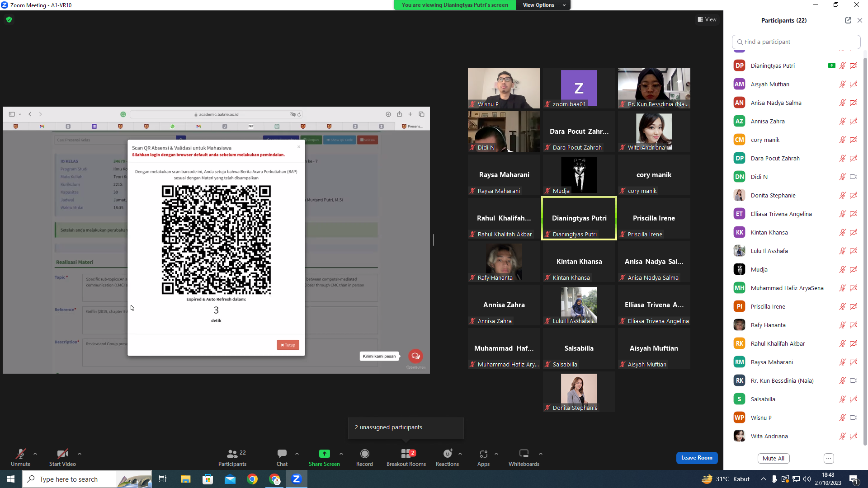This screenshot has height=488, width=868.
Task: Open Microsoft Store from taskbar
Action: click(208, 479)
